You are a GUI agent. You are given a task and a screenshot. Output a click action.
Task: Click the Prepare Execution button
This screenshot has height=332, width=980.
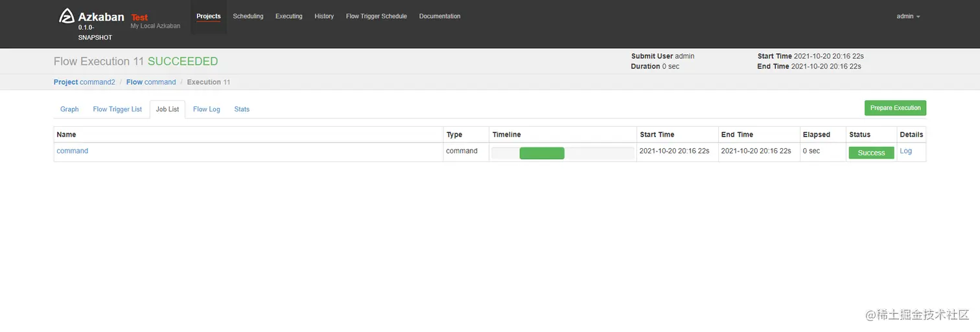coord(895,108)
